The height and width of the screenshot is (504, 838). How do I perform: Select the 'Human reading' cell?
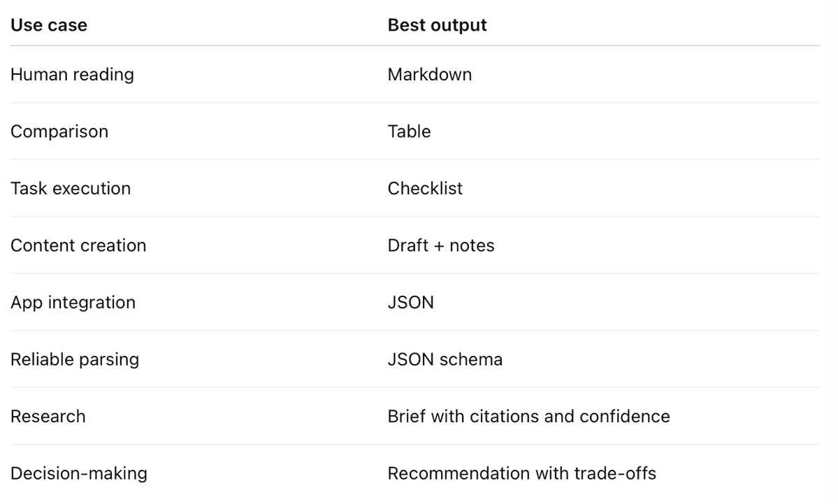[x=72, y=74]
